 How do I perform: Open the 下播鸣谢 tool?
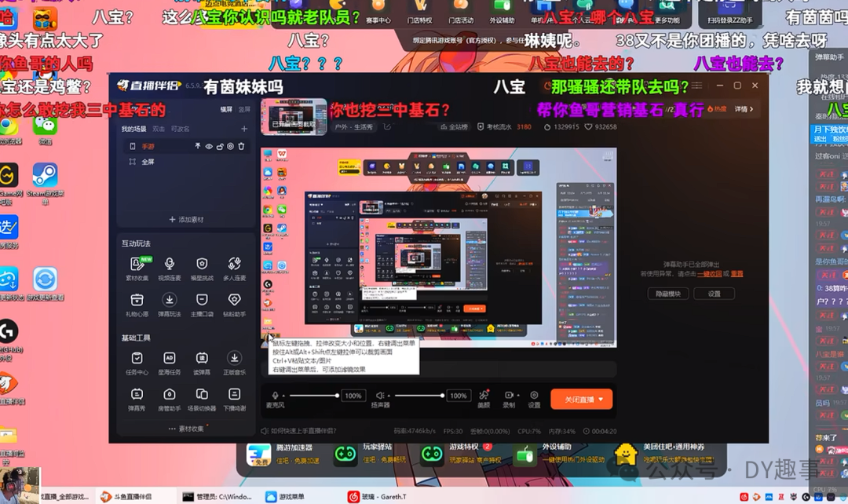point(234,400)
